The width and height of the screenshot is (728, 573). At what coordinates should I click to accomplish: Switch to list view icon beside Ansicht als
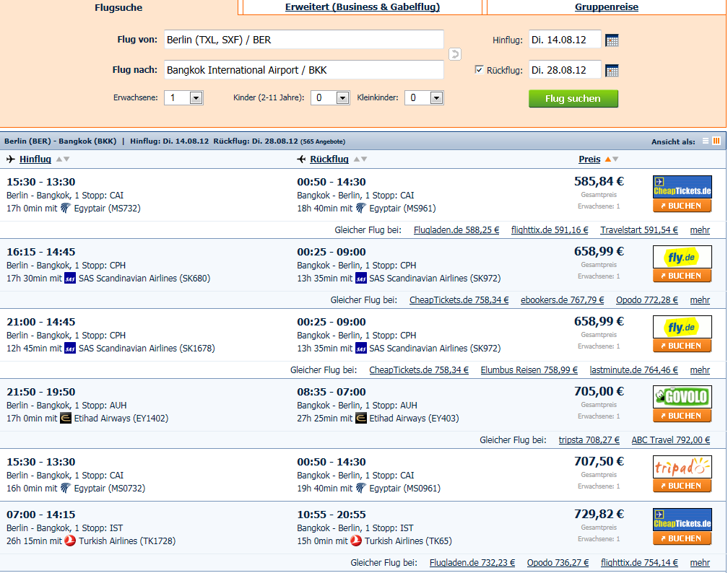click(x=705, y=141)
